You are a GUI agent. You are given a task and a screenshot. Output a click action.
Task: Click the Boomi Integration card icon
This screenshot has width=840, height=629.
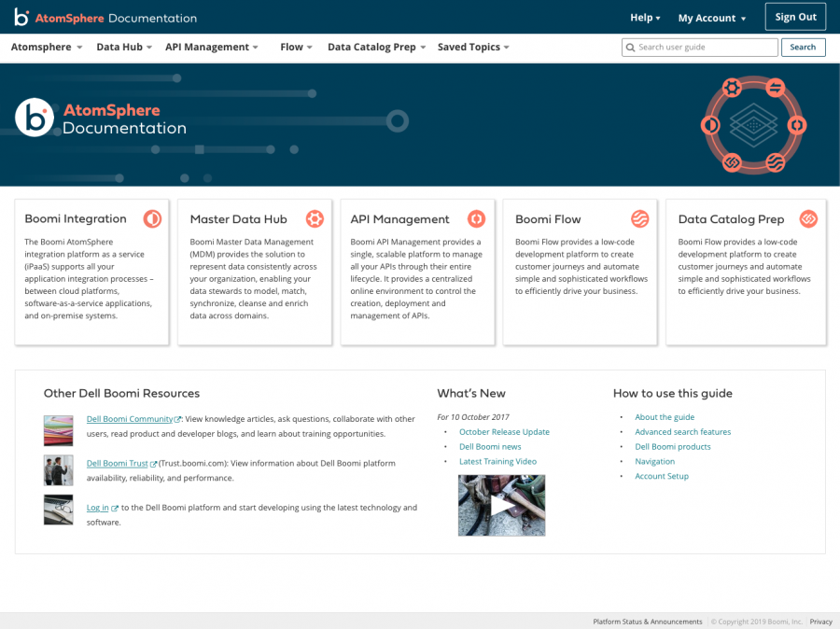point(152,218)
